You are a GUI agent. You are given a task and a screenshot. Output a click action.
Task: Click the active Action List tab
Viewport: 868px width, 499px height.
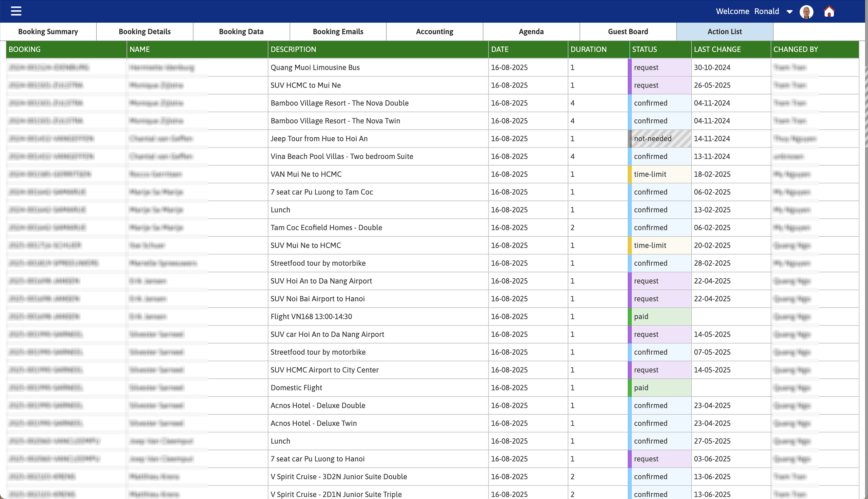(x=725, y=31)
